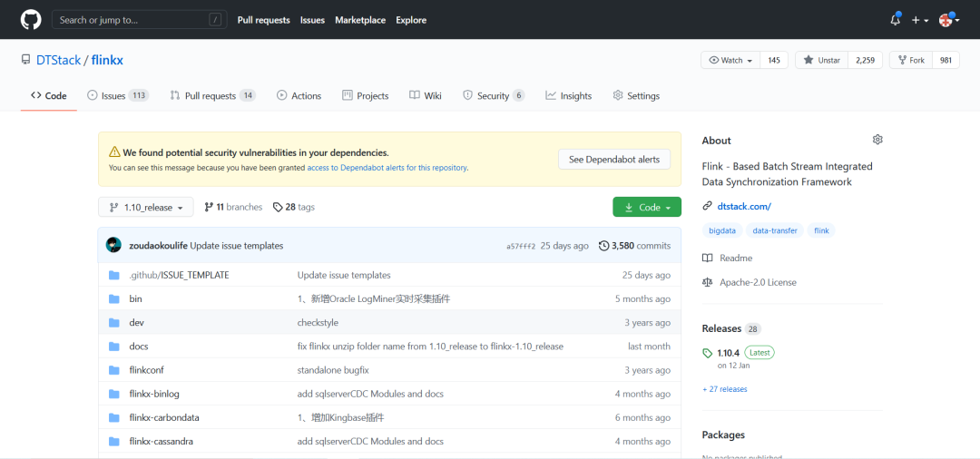This screenshot has width=980, height=459.
Task: Open the green Code download dropdown
Action: (x=647, y=208)
